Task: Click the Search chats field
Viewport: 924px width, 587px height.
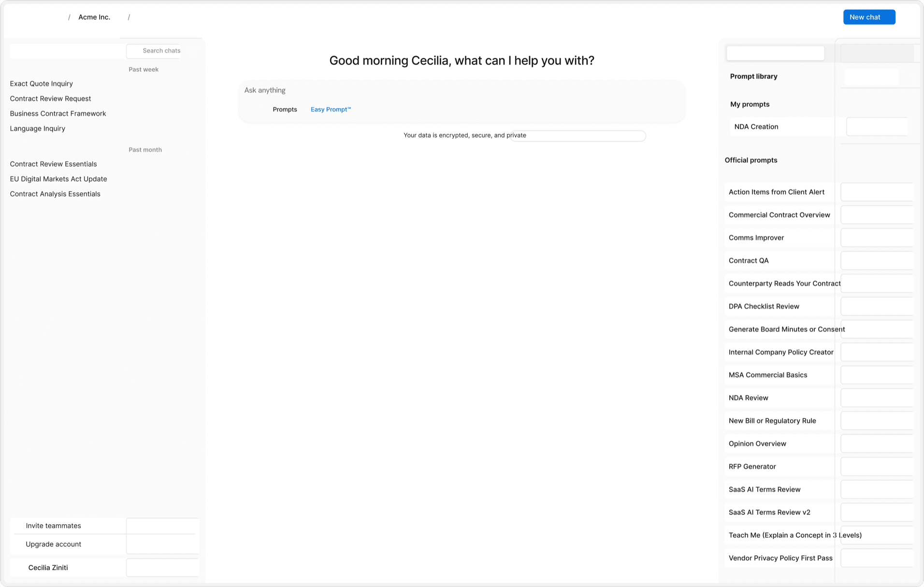Action: pos(154,51)
